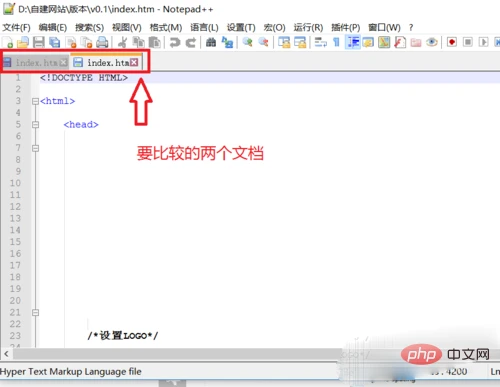Viewport: 500px width, 387px height.
Task: Click line number 10 in the margin
Action: pos(15,183)
